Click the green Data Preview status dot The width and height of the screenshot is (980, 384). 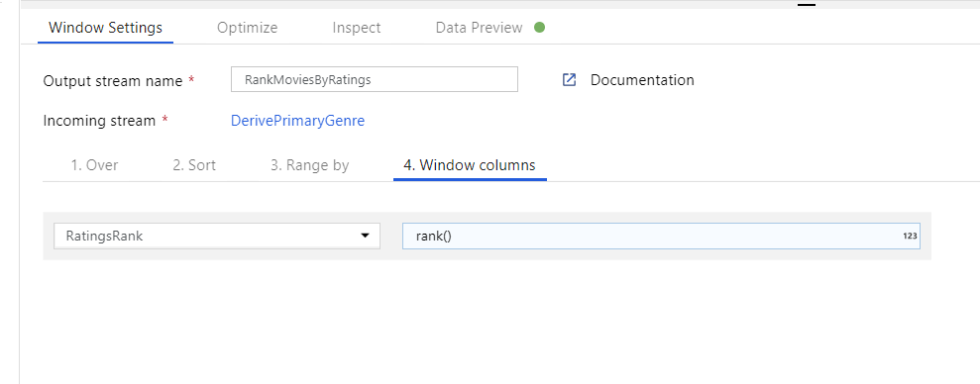[x=539, y=28]
